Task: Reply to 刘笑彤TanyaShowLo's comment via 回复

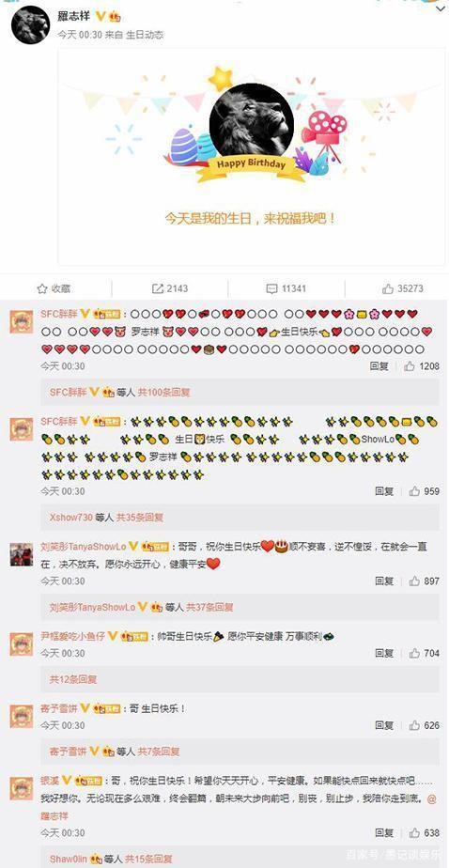Action: click(x=384, y=581)
